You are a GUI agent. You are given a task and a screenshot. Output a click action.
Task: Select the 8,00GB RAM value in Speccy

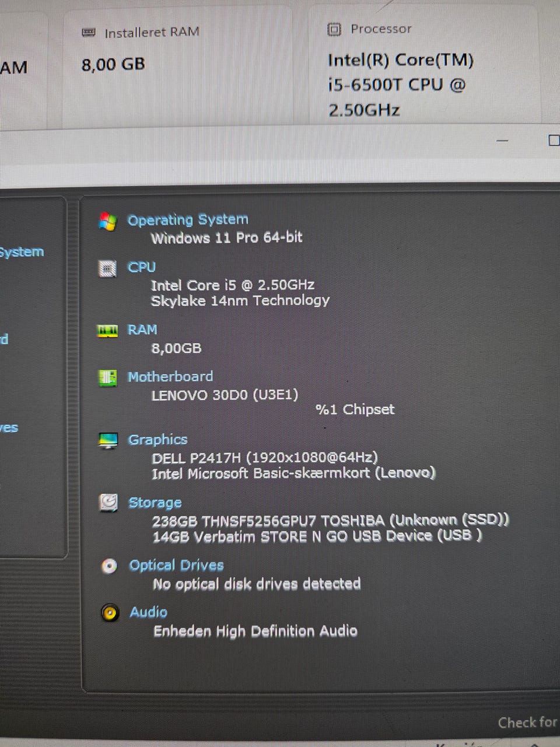[176, 348]
